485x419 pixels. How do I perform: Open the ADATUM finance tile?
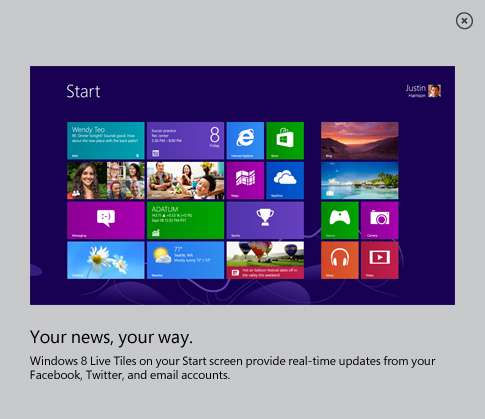(x=185, y=220)
